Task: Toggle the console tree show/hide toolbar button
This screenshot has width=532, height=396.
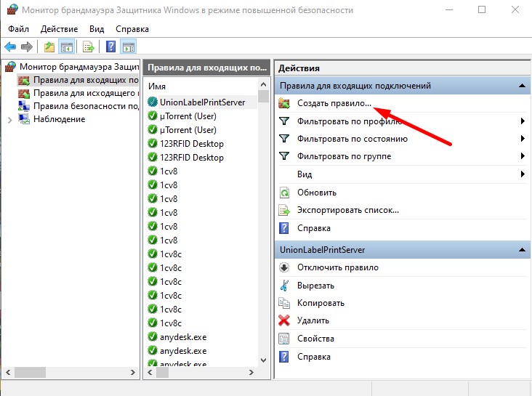Action: pyautogui.click(x=67, y=47)
